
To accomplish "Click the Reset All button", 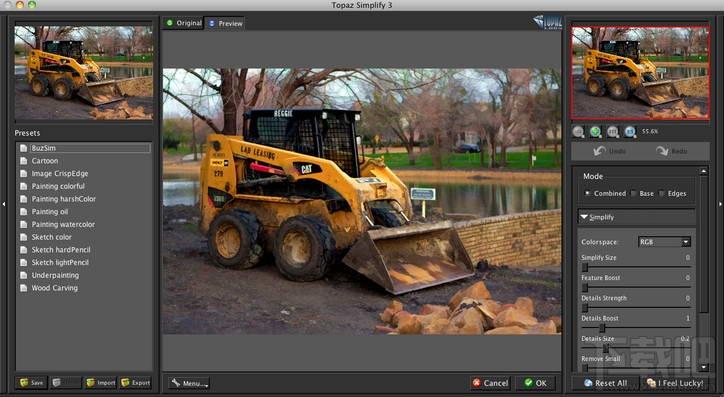I will click(605, 383).
